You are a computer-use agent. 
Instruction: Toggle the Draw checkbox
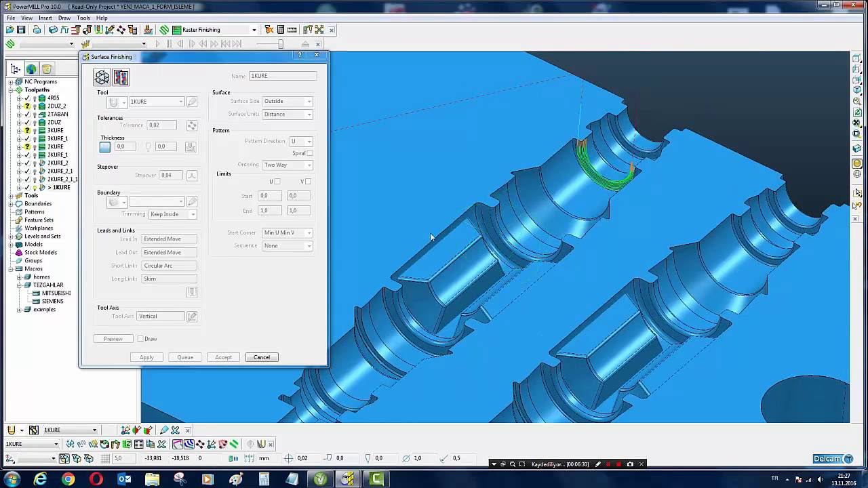pos(140,339)
